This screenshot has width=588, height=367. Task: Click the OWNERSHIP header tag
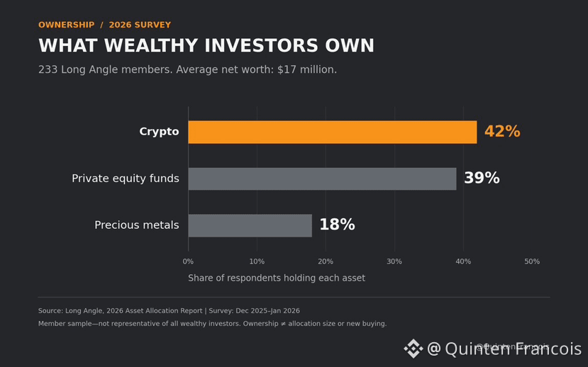[x=67, y=25]
